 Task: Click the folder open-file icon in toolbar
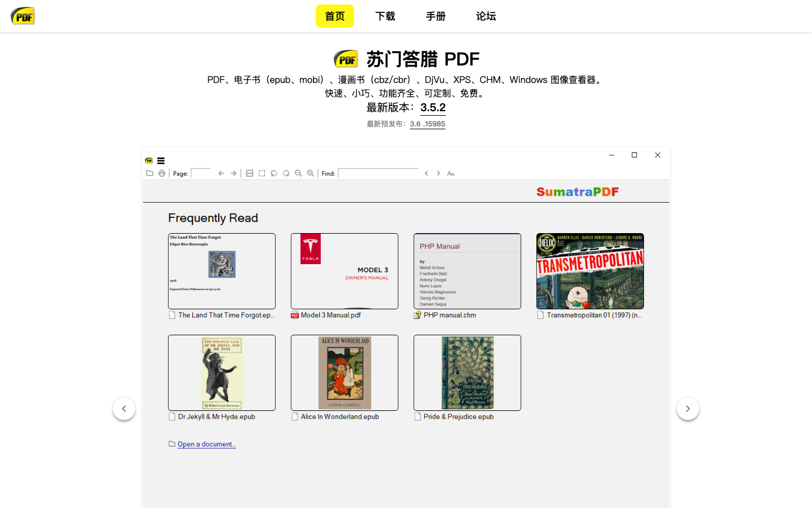149,173
